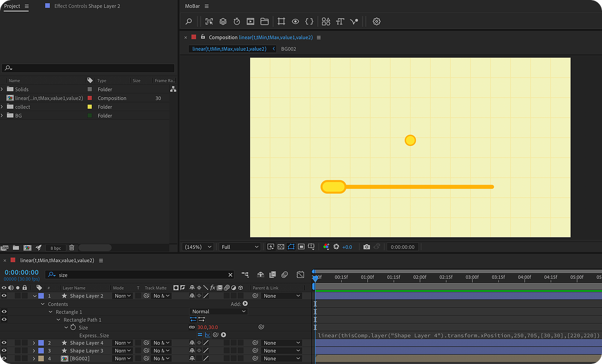
Task: Click the MoBar text tool icon
Action: 340,22
